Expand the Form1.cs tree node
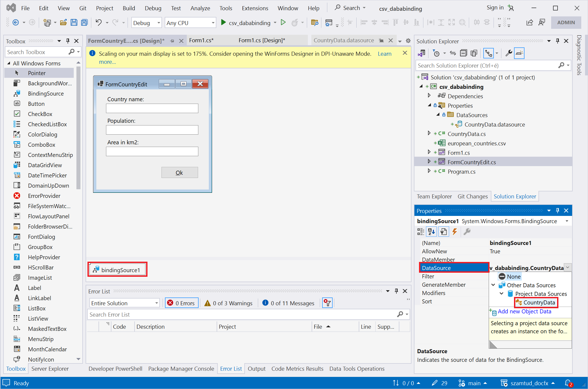Viewport: 588px width, 389px height. 429,152
